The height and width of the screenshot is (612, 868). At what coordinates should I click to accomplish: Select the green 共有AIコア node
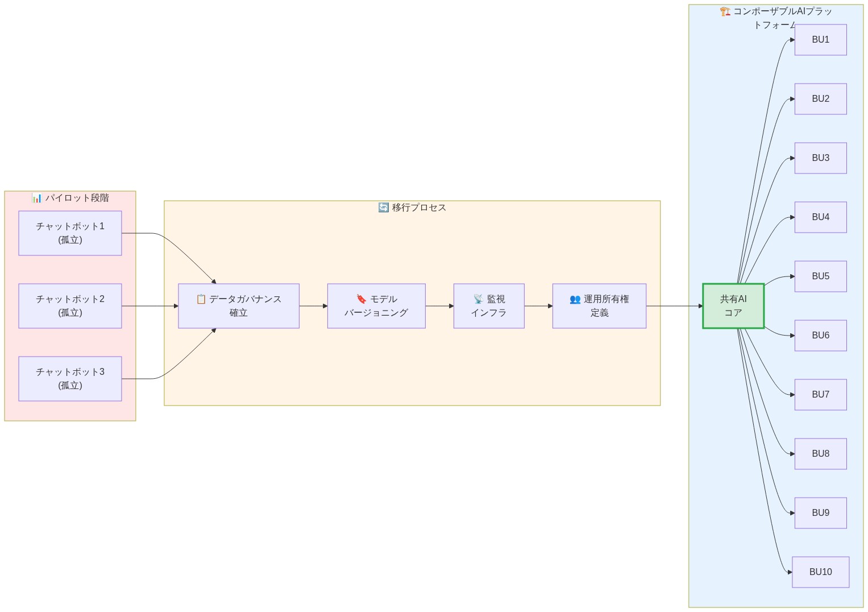tap(733, 305)
